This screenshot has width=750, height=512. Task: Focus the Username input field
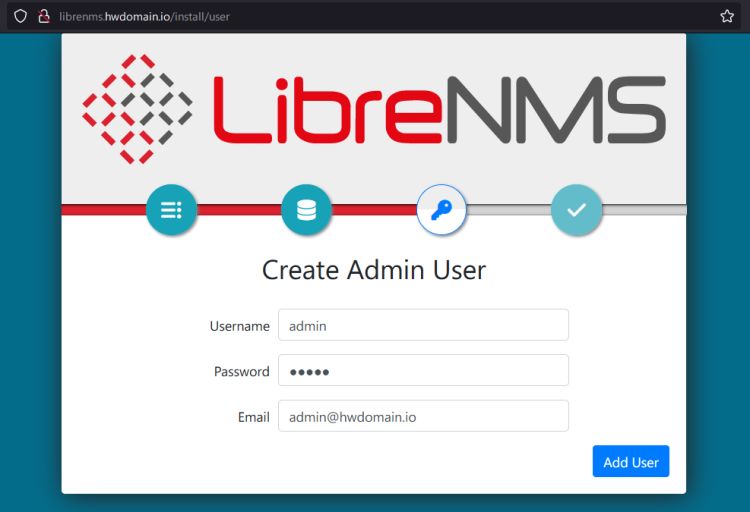pyautogui.click(x=423, y=325)
